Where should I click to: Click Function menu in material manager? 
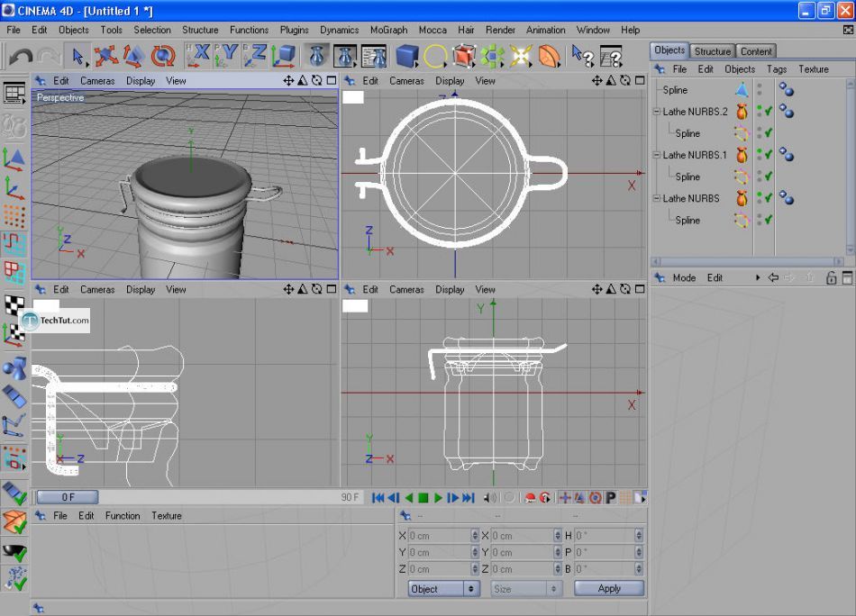tap(123, 516)
